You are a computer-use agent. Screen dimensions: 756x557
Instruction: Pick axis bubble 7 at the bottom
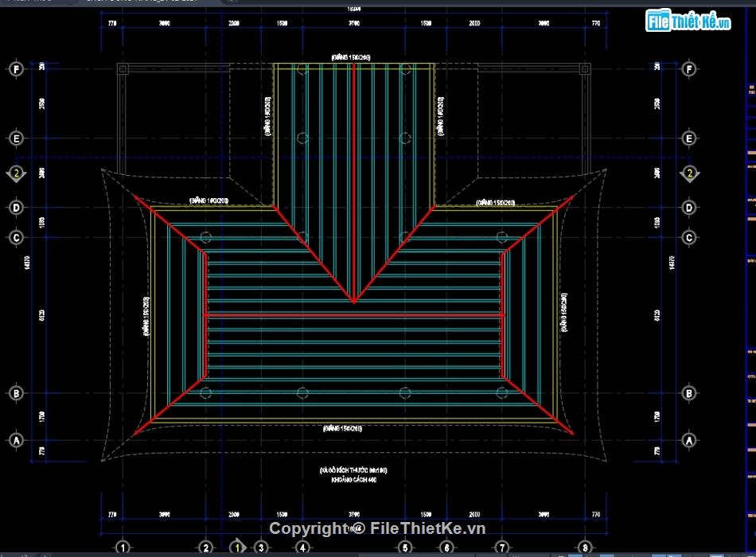click(502, 547)
